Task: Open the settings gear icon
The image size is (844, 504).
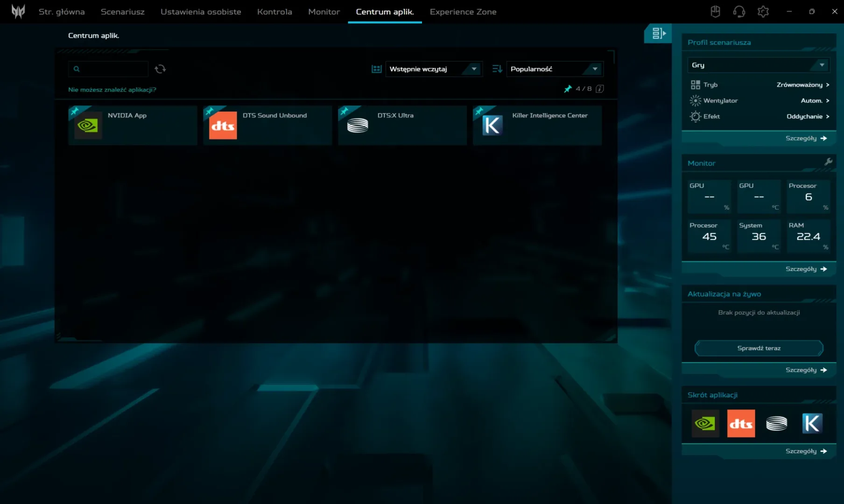Action: tap(763, 11)
